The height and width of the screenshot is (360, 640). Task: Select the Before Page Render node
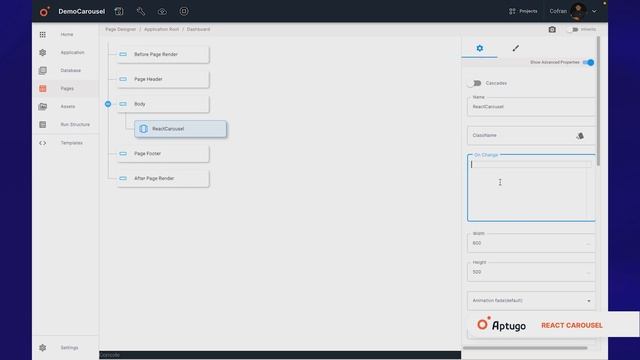click(163, 54)
